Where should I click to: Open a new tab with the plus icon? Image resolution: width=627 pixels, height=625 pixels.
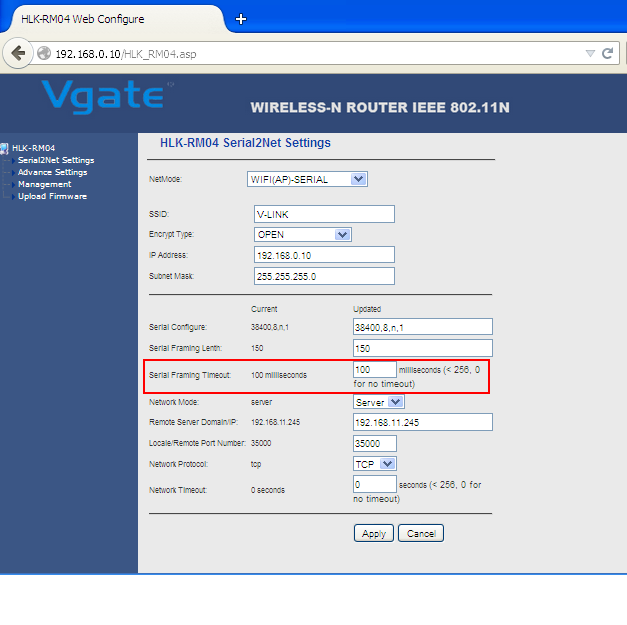click(241, 19)
